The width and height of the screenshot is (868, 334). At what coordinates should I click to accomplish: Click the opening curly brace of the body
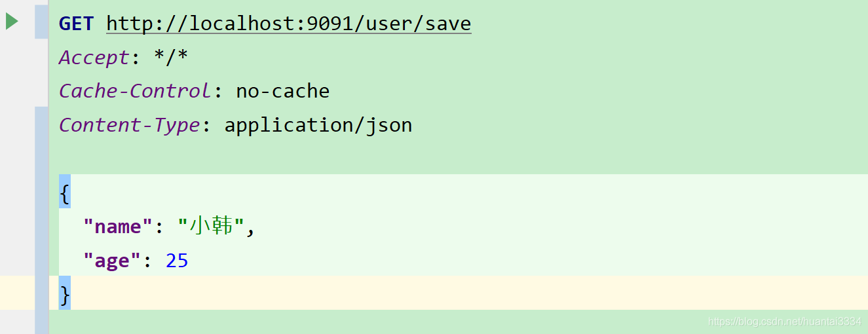[64, 193]
